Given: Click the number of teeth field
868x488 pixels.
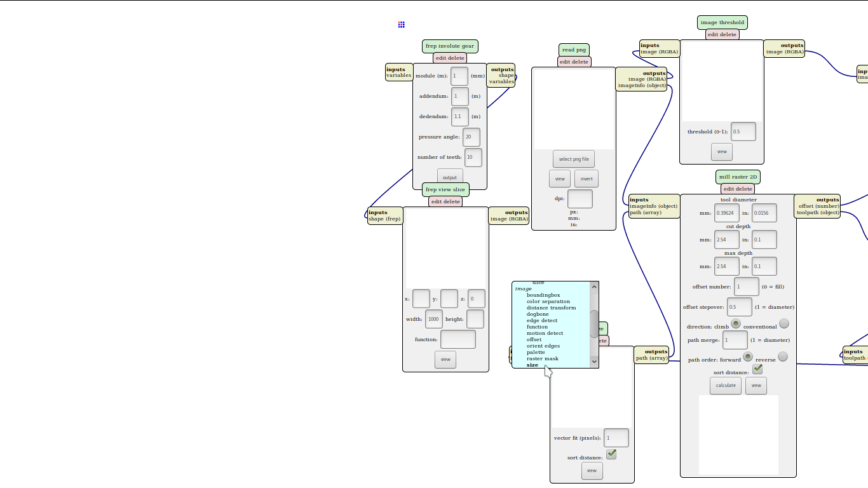Looking at the screenshot, I should 473,158.
